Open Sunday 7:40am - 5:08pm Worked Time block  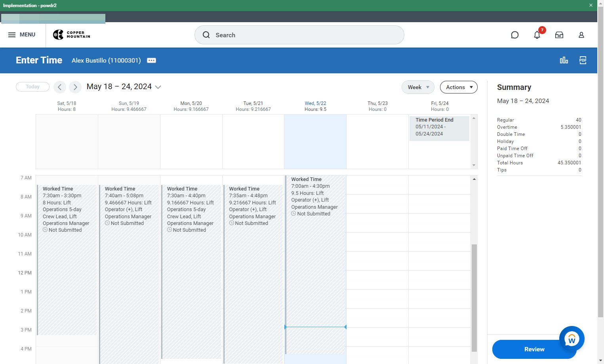click(x=129, y=274)
